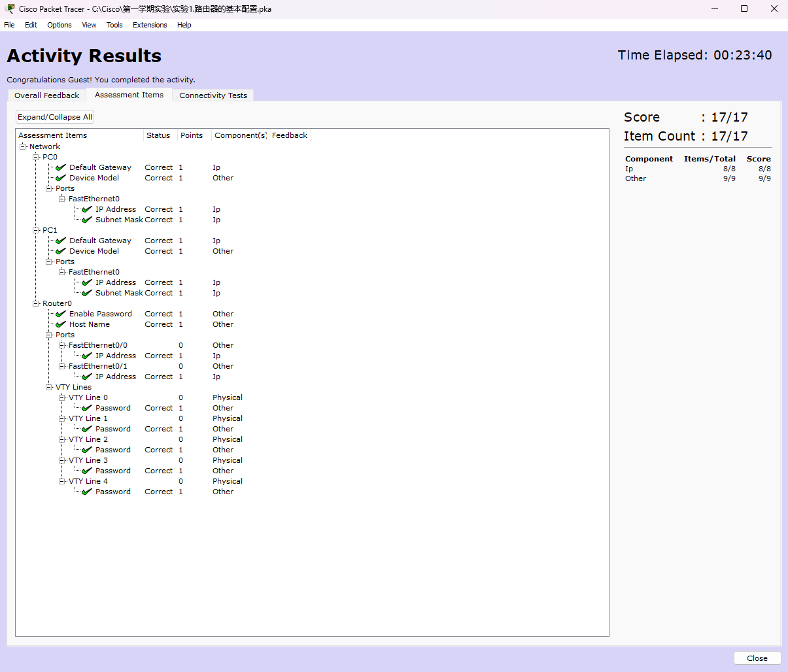Collapse the Router0 tree node
788x672 pixels.
tap(36, 303)
